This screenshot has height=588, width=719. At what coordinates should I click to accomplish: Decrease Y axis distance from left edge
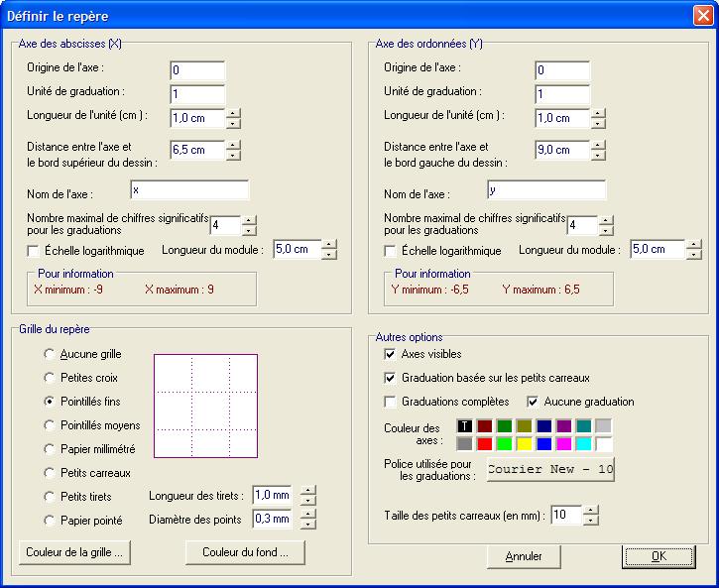click(598, 156)
